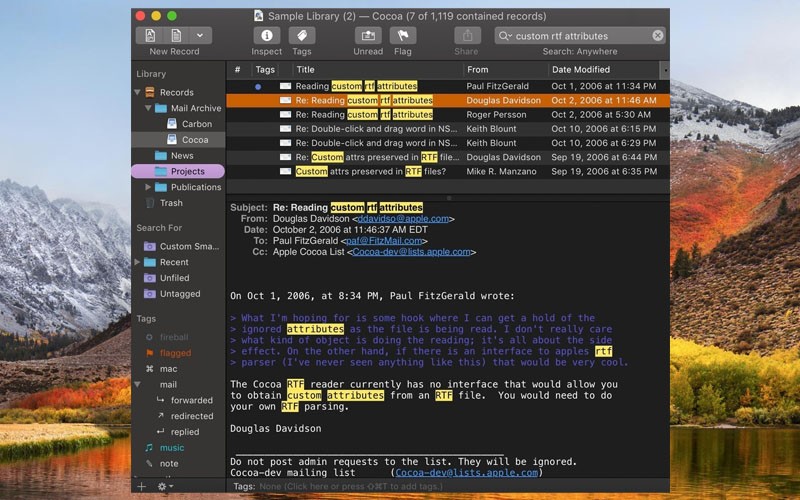800x500 pixels.
Task: Clear the search field text
Action: (658, 36)
